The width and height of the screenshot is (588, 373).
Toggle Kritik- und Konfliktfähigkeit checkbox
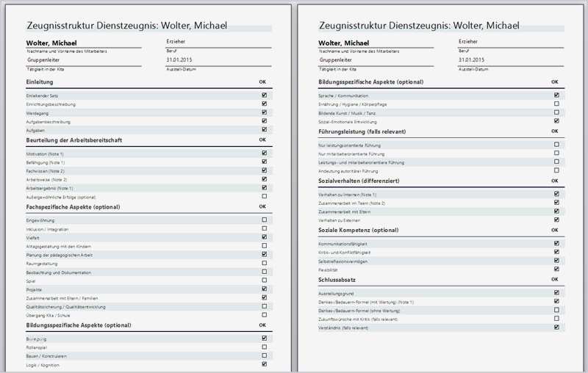tap(556, 252)
